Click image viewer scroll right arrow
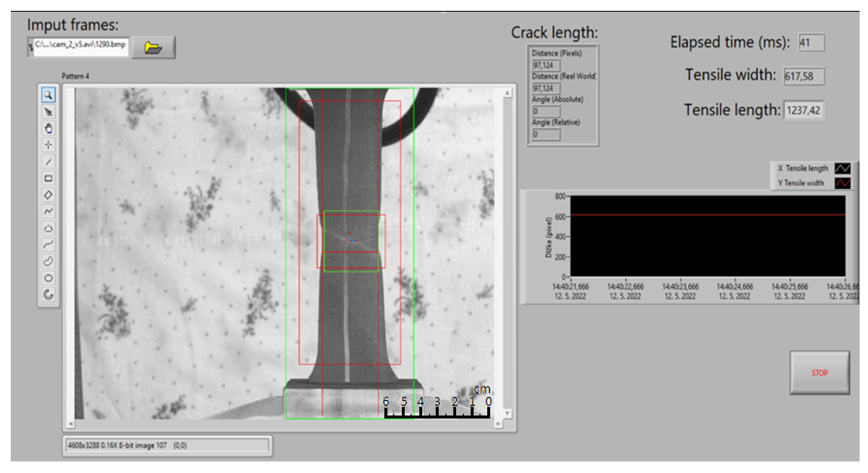The width and height of the screenshot is (868, 473). [498, 424]
